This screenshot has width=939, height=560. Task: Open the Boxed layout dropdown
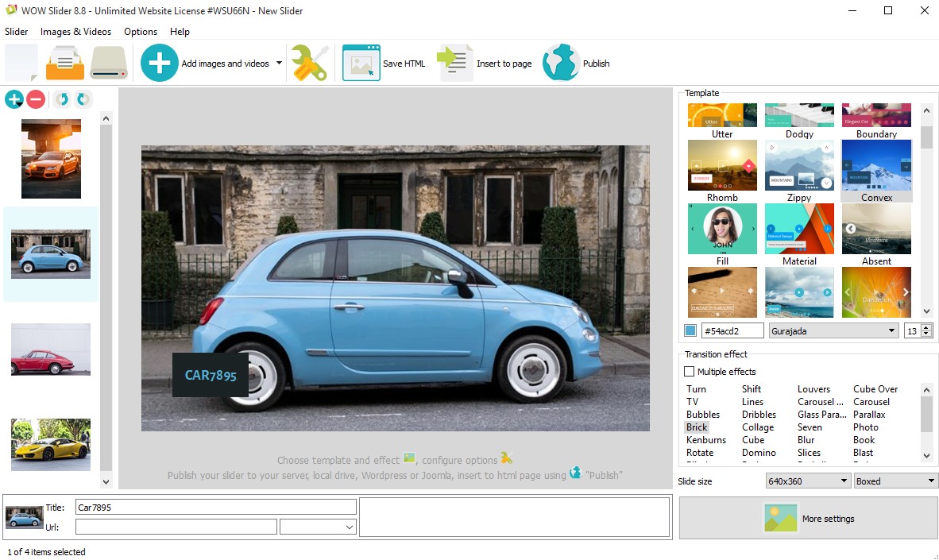point(895,481)
